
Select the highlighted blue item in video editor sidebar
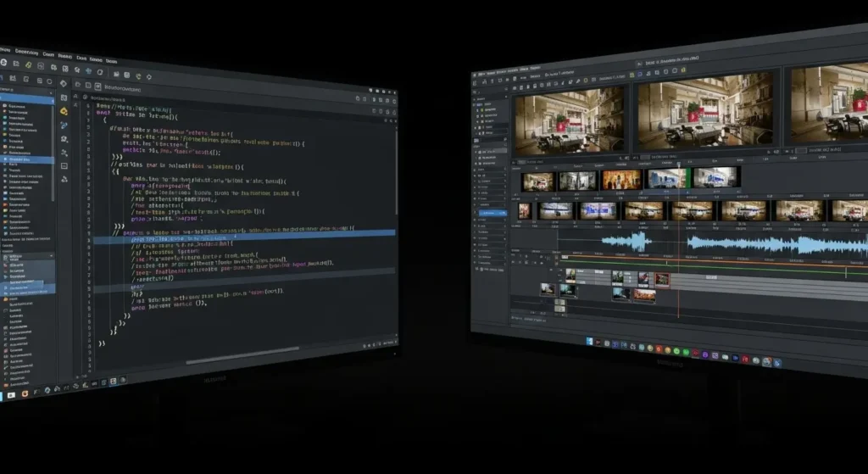[491, 214]
